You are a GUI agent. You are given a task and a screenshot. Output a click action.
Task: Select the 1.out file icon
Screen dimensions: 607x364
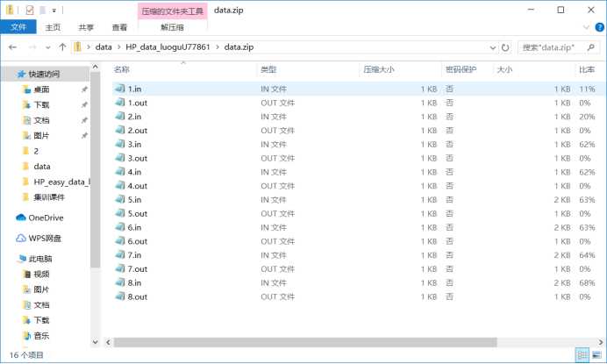pos(120,103)
